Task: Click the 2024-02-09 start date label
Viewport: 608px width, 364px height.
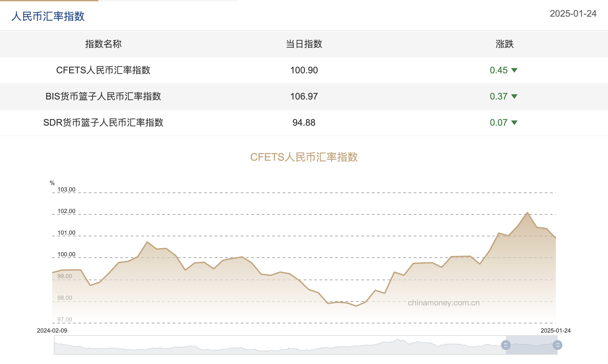Action: point(52,331)
